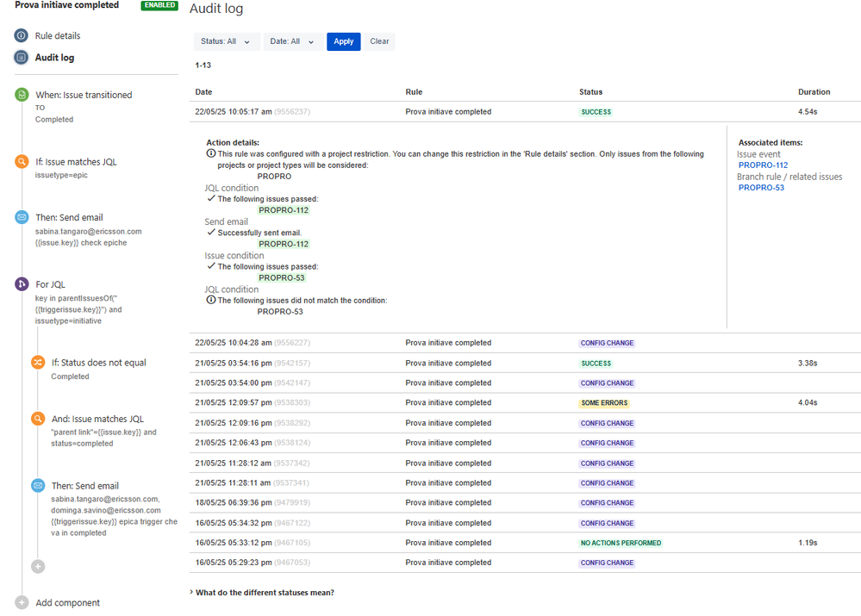Expand the 21/05/25 11:28:12 am log entry

525,463
